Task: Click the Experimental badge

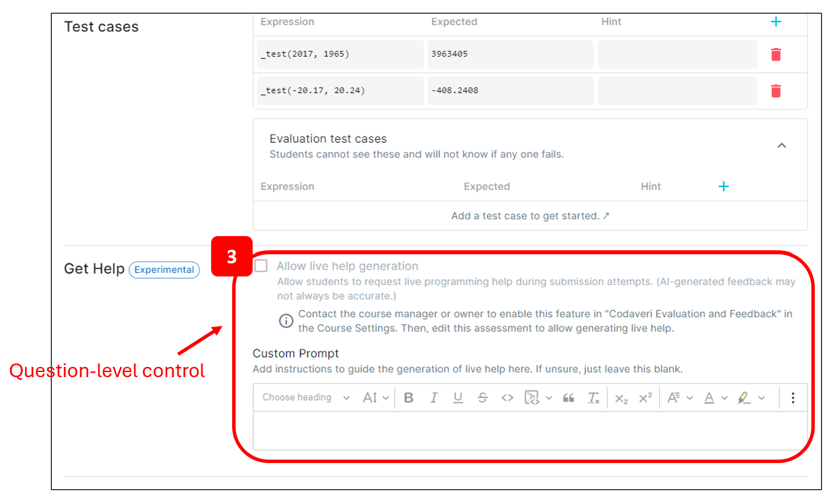Action: (x=164, y=270)
